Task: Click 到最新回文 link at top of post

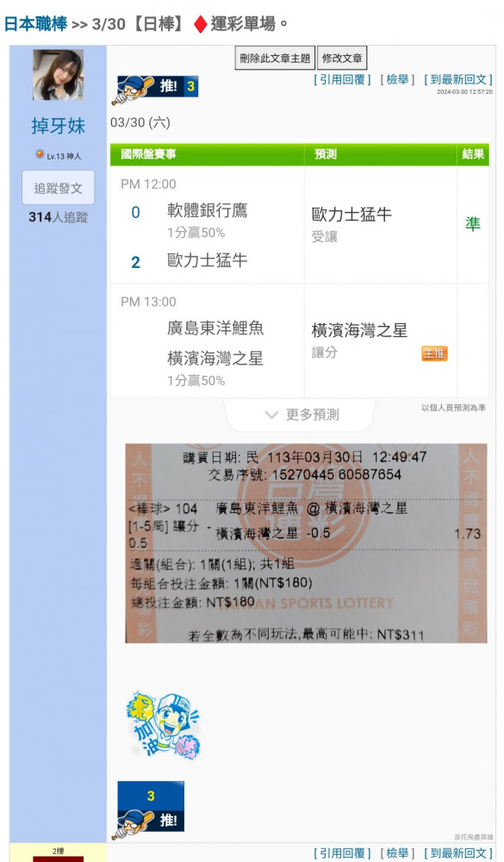Action: point(458,79)
